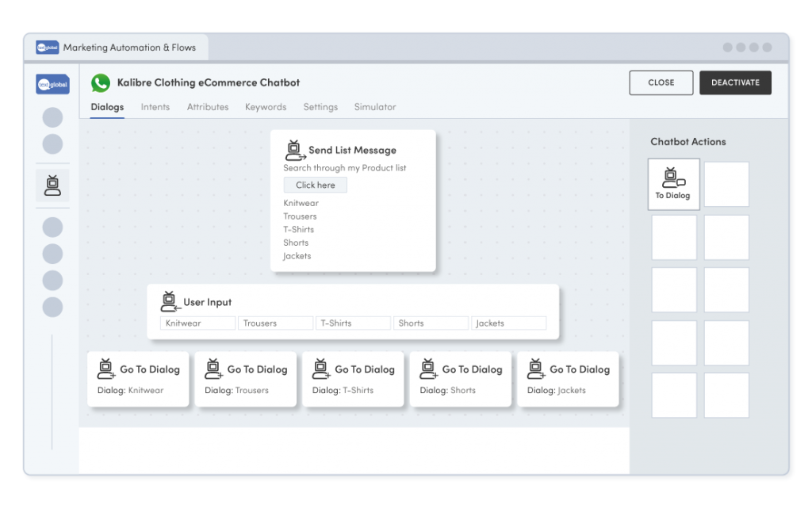
Task: Open the Attributes tab
Action: [208, 107]
